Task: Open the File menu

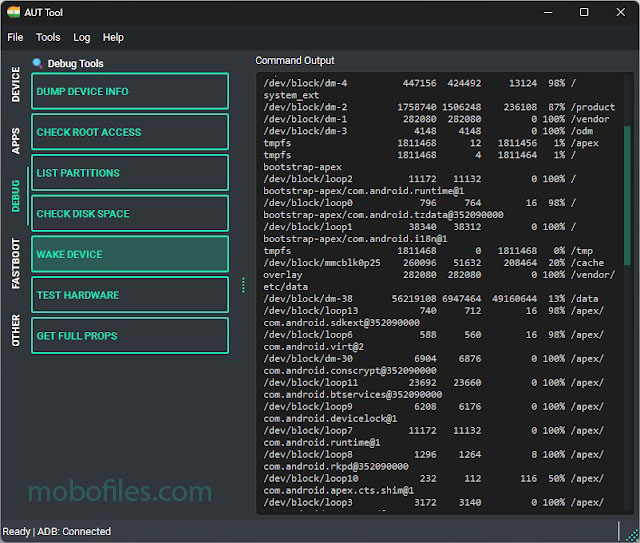Action: 15,37
